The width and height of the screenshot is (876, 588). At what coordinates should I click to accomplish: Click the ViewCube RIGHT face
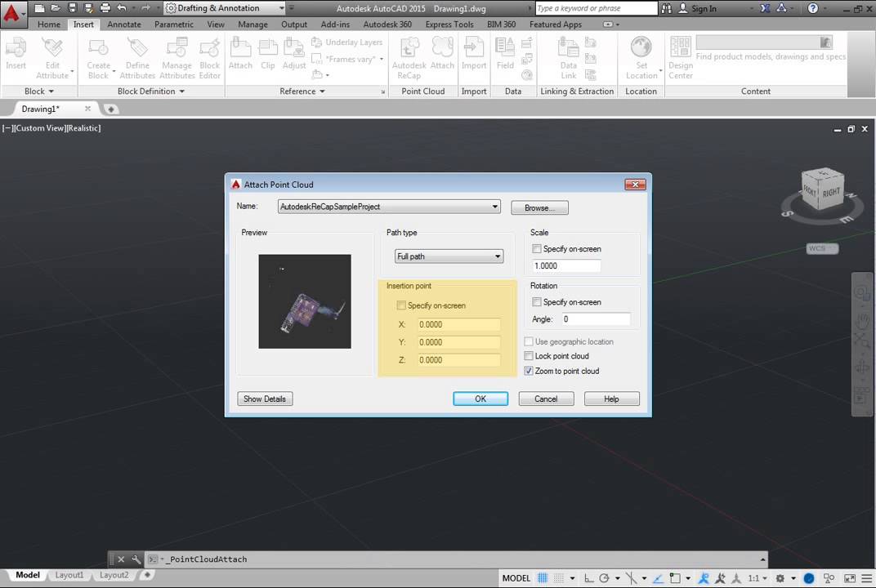831,193
